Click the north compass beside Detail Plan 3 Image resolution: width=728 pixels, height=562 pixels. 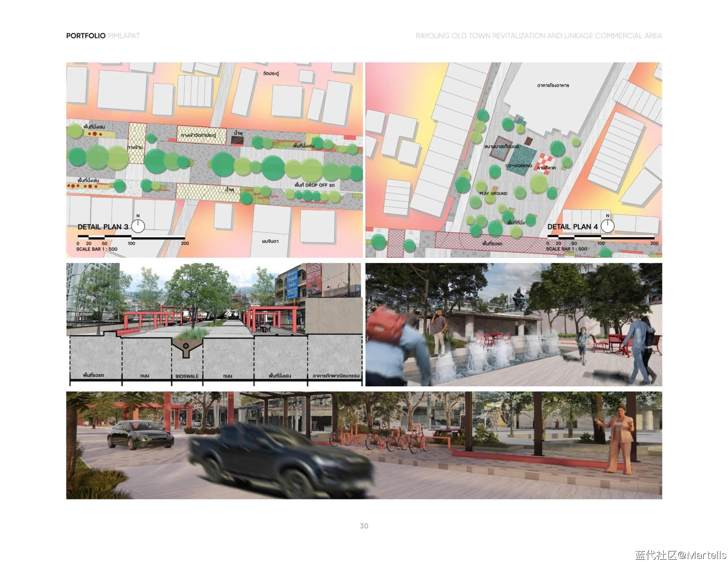138,226
